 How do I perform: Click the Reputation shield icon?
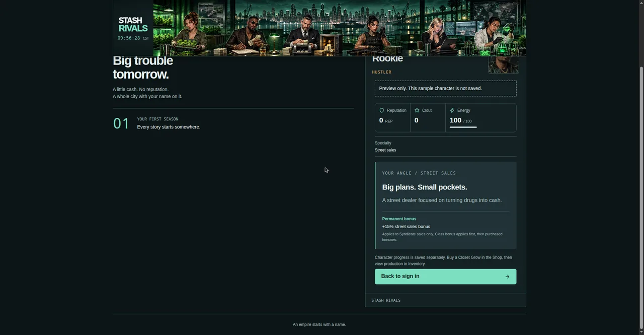pyautogui.click(x=382, y=110)
